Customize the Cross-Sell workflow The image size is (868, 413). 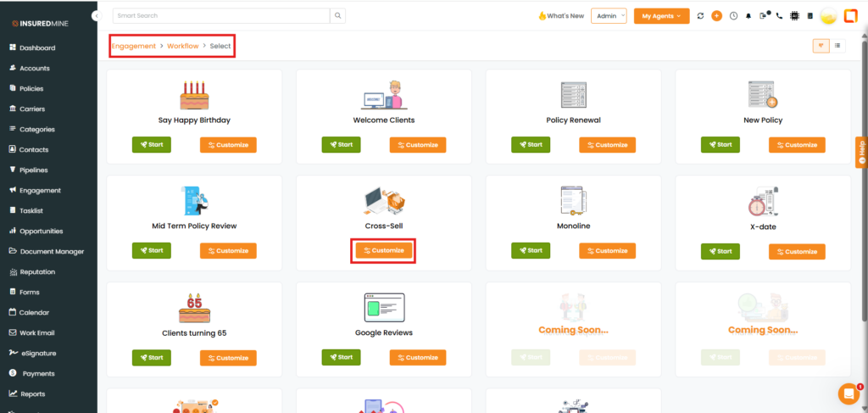click(x=384, y=250)
